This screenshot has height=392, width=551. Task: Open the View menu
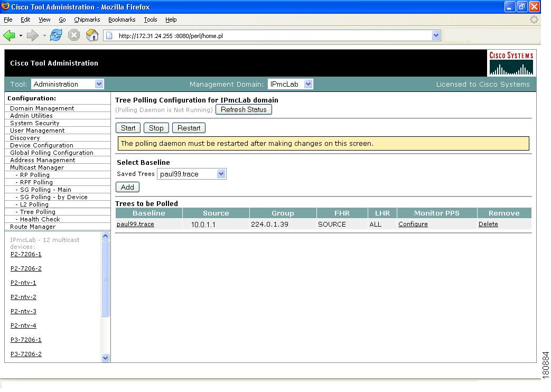tap(44, 20)
